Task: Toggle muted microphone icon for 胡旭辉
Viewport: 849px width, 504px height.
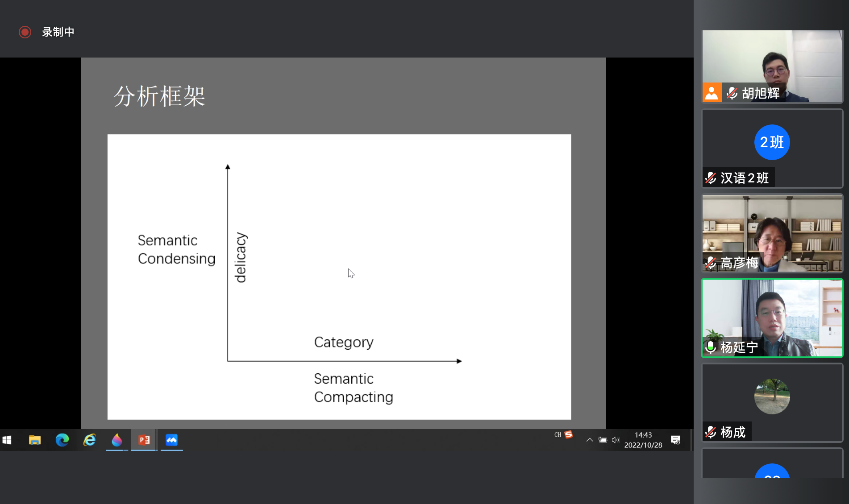Action: pyautogui.click(x=732, y=93)
